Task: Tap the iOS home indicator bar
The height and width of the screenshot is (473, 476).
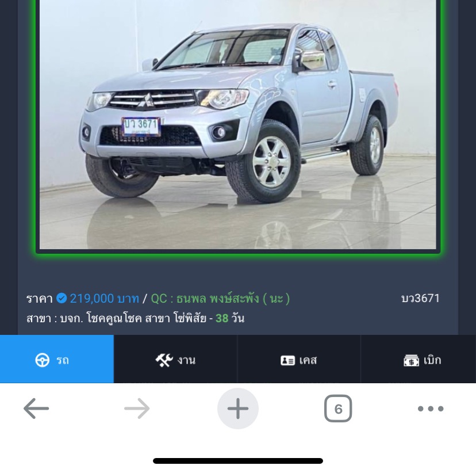Action: [x=238, y=461]
